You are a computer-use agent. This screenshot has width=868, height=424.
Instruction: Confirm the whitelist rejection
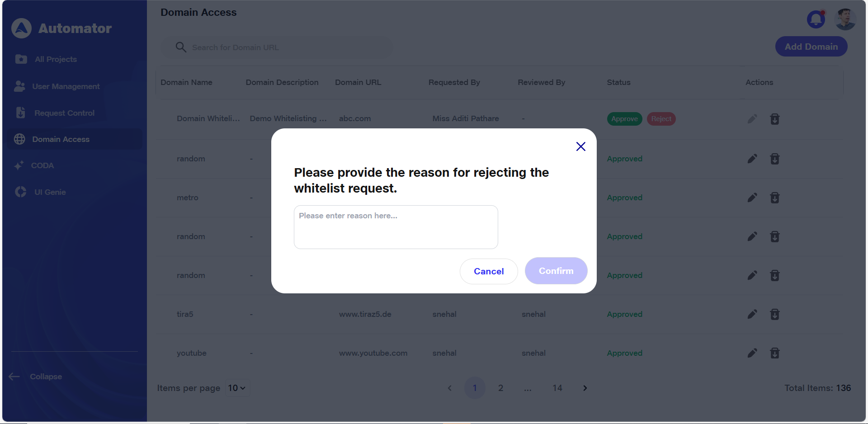(556, 271)
